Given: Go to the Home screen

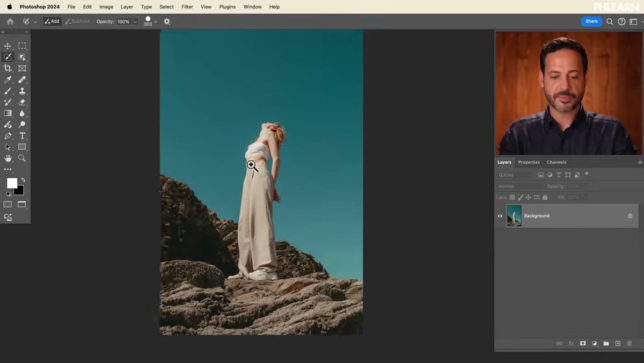Looking at the screenshot, I should [10, 21].
